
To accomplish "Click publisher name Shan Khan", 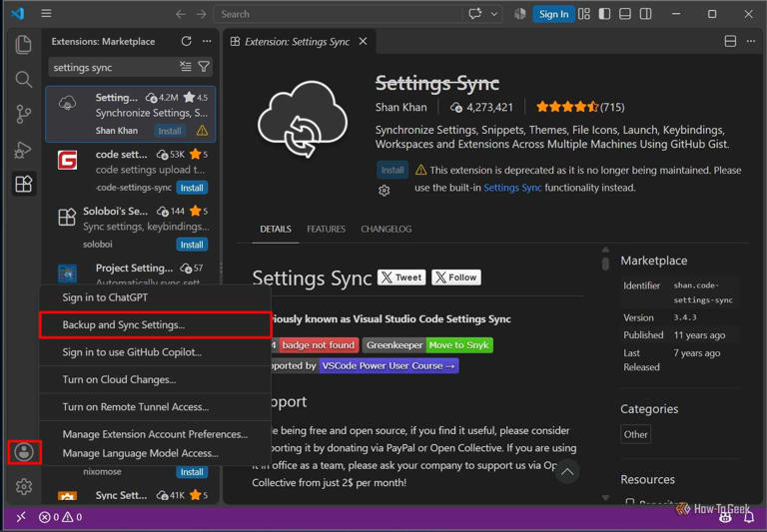I will pos(401,107).
